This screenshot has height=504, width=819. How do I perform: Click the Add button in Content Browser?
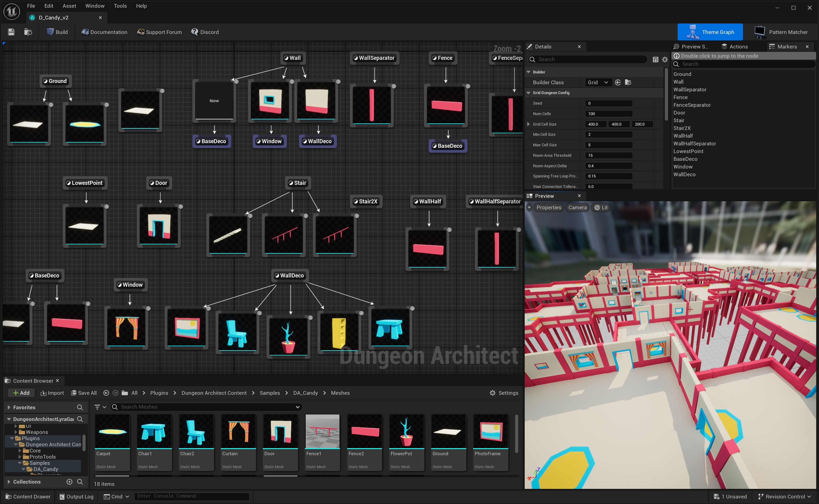click(x=21, y=393)
